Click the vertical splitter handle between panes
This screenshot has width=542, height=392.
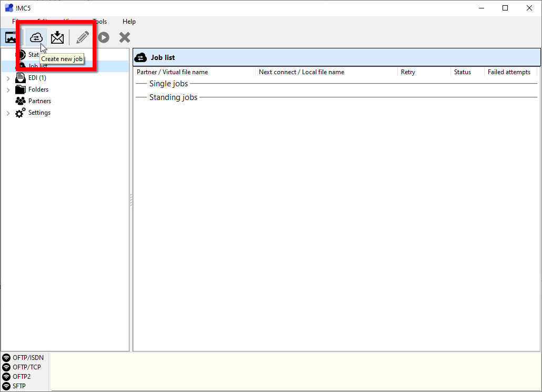click(131, 200)
